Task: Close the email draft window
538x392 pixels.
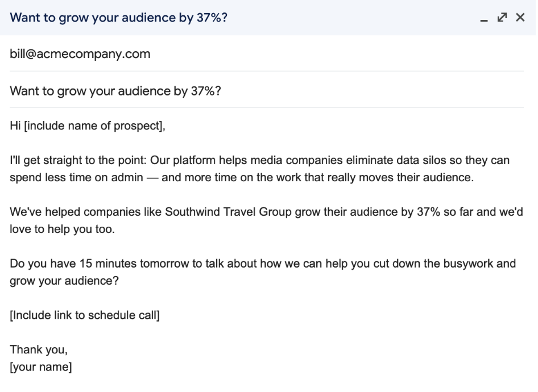Action: 520,17
